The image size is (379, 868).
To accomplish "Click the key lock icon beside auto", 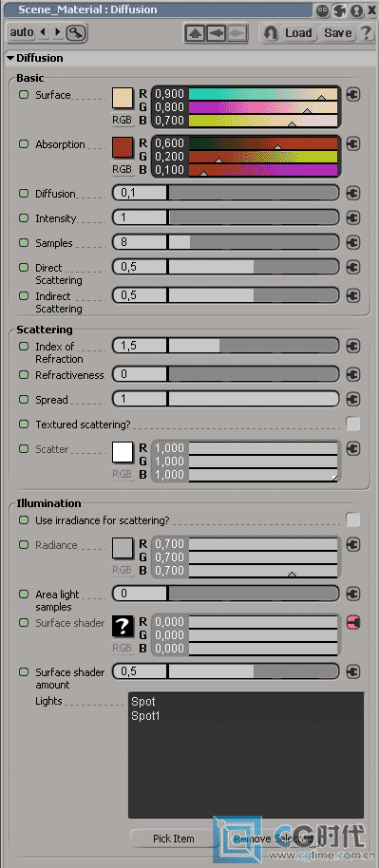I will click(77, 32).
